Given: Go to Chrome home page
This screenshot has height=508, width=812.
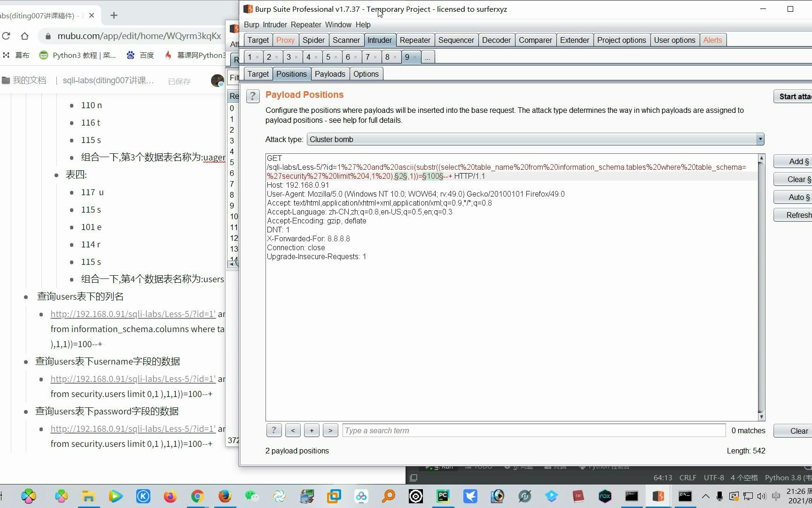Looking at the screenshot, I should (24, 36).
